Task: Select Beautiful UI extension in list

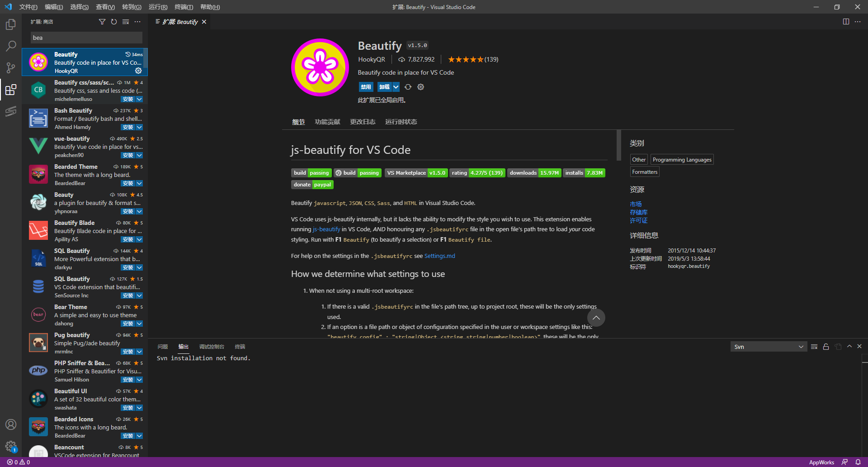Action: 85,399
